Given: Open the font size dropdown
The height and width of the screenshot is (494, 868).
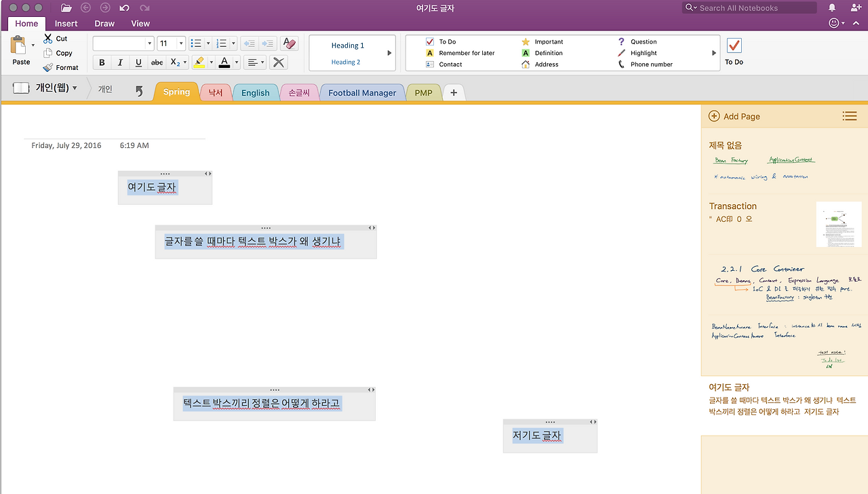Looking at the screenshot, I should pos(181,43).
